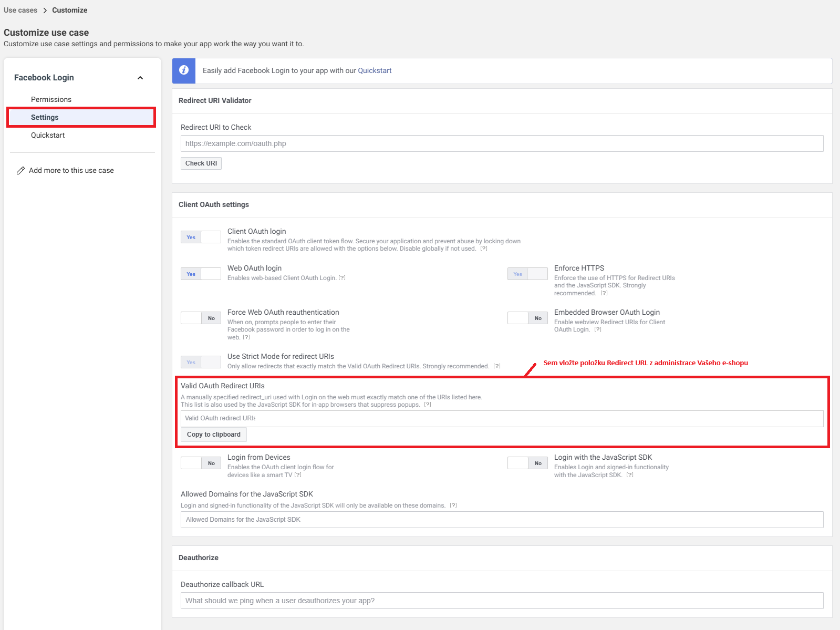840x630 pixels.
Task: Open help tooltip for Force Web OAuth reauthentication
Action: (246, 337)
